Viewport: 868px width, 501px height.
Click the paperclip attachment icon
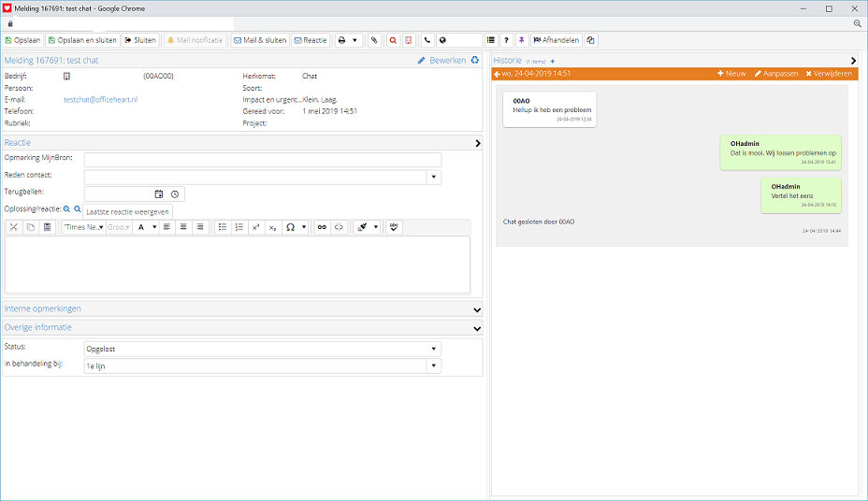click(374, 40)
